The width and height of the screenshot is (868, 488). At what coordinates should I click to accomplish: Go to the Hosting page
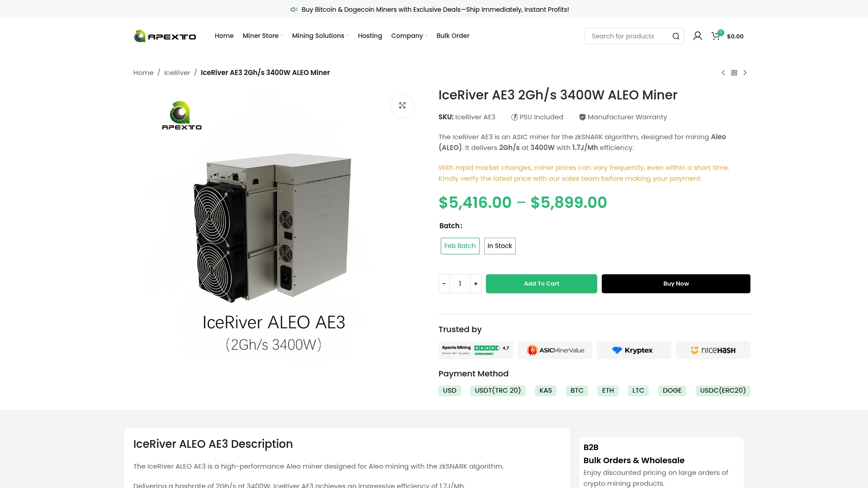click(370, 36)
